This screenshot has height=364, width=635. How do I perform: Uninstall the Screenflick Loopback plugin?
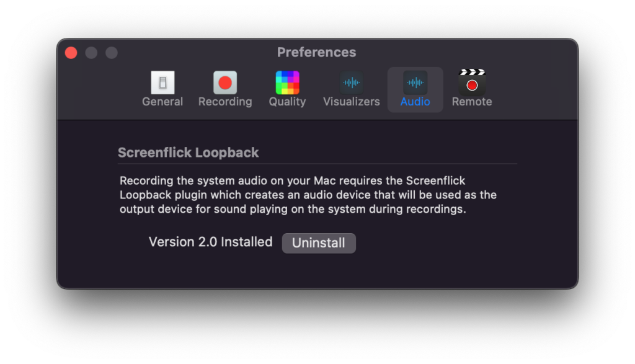pos(319,243)
